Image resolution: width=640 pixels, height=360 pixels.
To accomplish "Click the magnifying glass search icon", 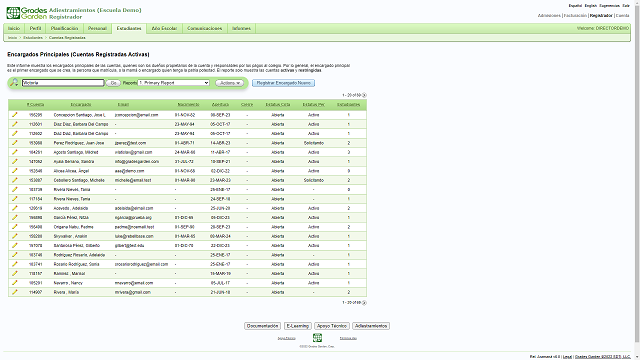I will (x=14, y=82).
